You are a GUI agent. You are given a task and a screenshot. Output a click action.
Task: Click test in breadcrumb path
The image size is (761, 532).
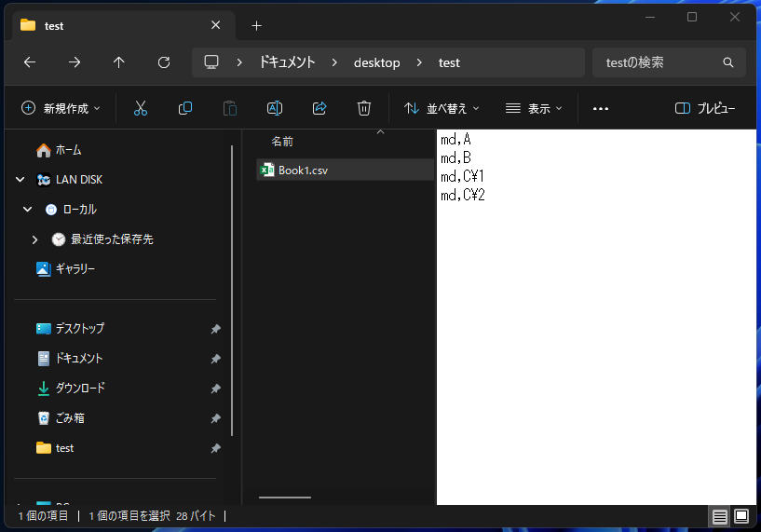pyautogui.click(x=449, y=63)
